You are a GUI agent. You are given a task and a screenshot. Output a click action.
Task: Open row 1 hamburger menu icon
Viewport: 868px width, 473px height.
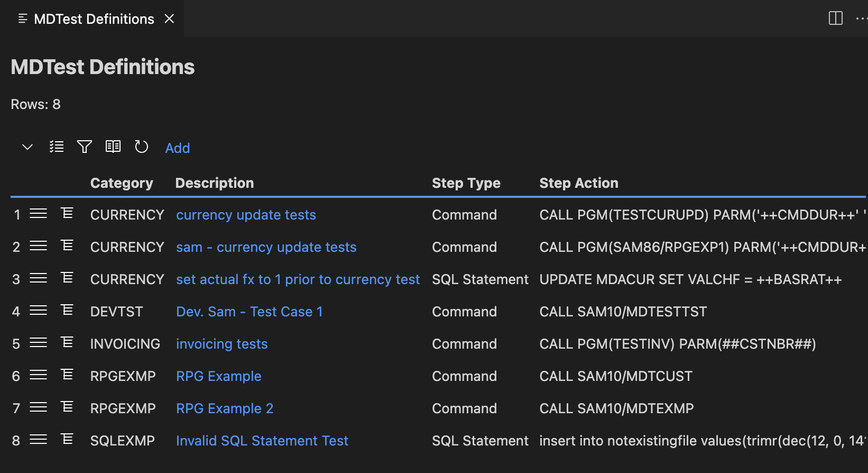(x=38, y=214)
